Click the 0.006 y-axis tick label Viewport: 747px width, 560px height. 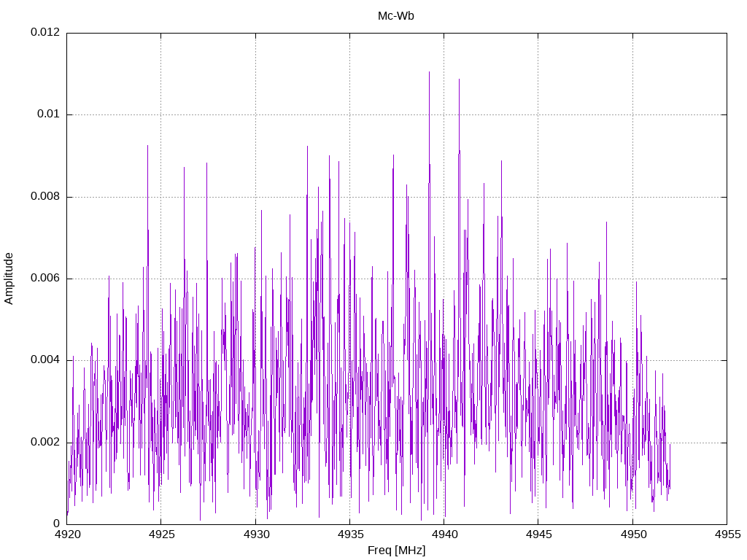click(45, 278)
